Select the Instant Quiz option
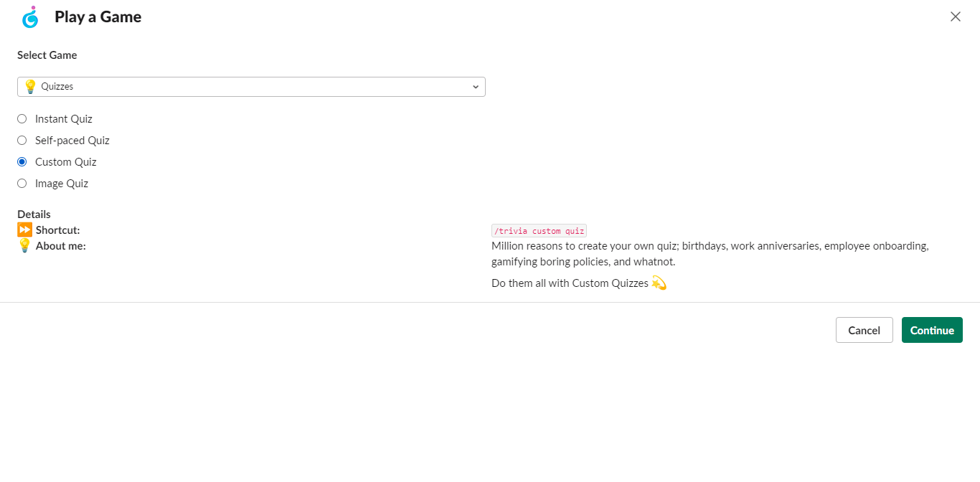The image size is (980, 482). 22,118
